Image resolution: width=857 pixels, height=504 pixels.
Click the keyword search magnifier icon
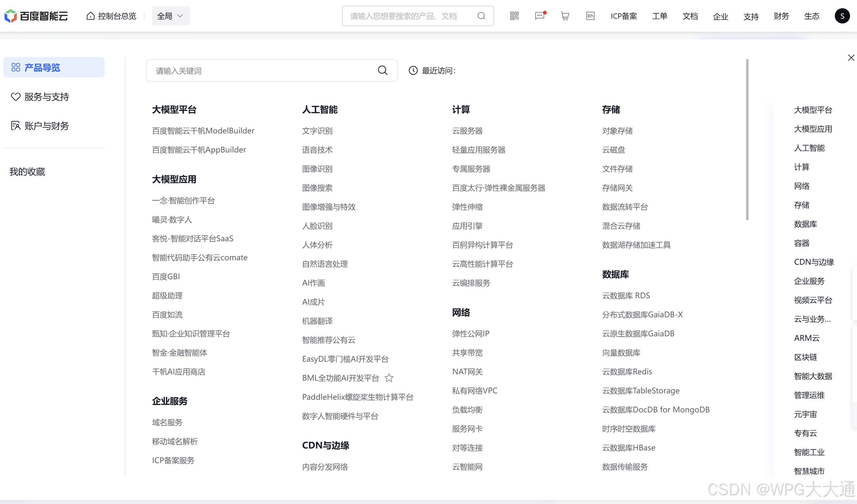pyautogui.click(x=383, y=70)
